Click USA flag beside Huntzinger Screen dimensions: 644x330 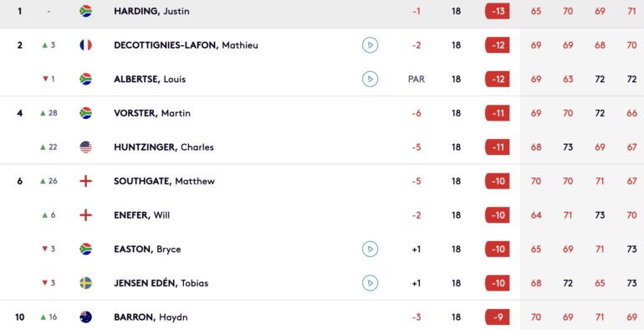pyautogui.click(x=85, y=147)
